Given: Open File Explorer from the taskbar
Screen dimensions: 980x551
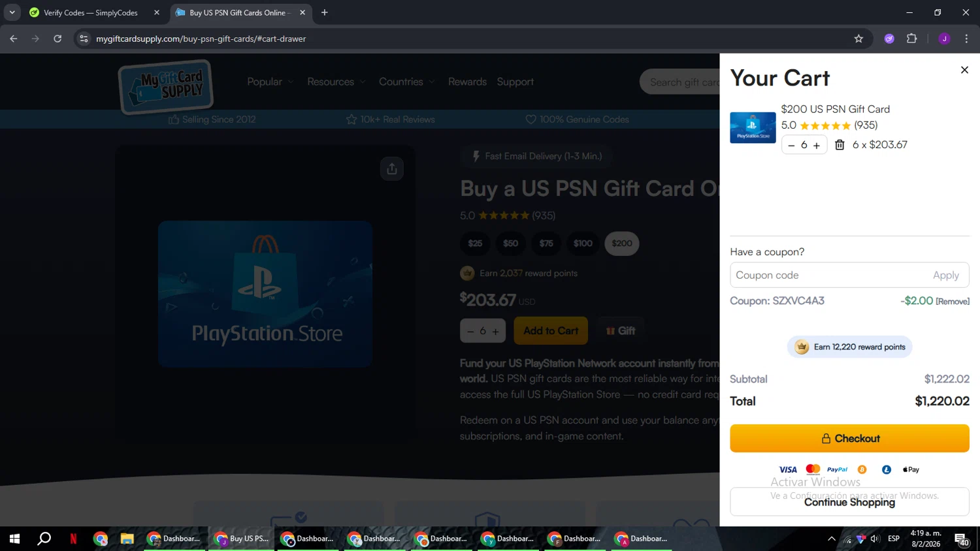Looking at the screenshot, I should (x=127, y=539).
